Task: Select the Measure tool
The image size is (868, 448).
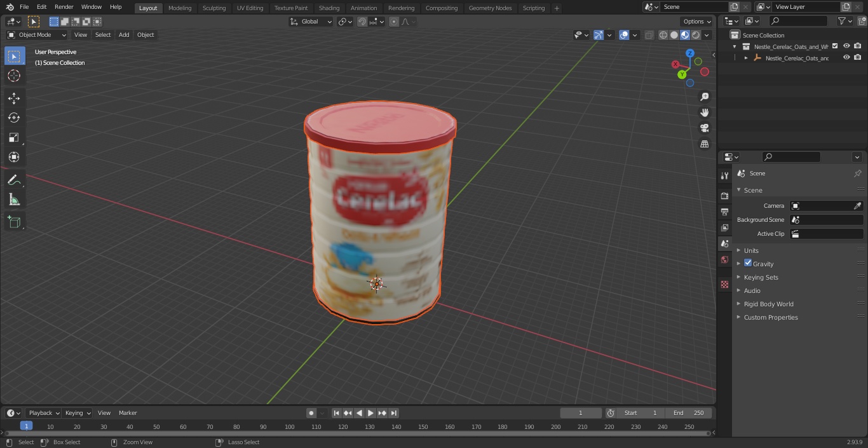Action: point(14,200)
